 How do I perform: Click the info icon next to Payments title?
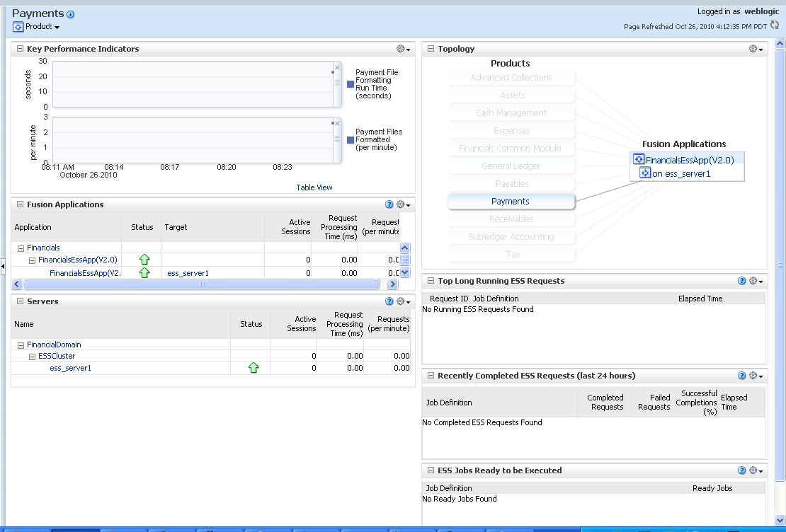[71, 15]
